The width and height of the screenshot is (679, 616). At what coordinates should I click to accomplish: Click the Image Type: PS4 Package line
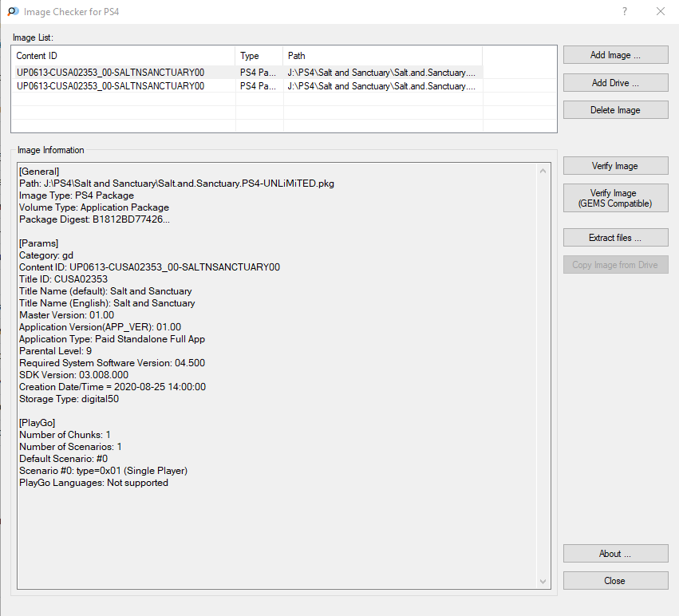click(77, 195)
